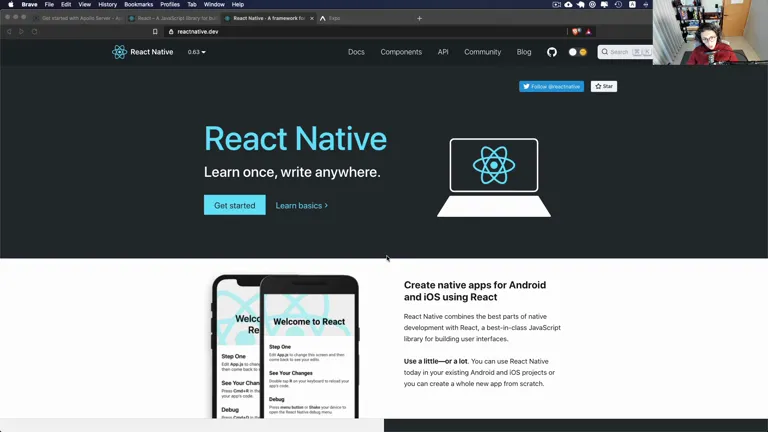Click the browser back arrow
Image resolution: width=768 pixels, height=432 pixels.
(x=9, y=31)
